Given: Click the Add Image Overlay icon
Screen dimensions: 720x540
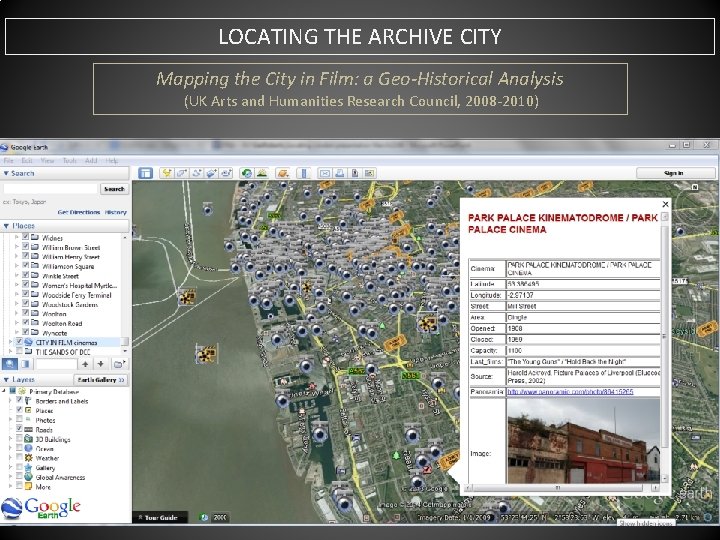Looking at the screenshot, I should [211, 173].
